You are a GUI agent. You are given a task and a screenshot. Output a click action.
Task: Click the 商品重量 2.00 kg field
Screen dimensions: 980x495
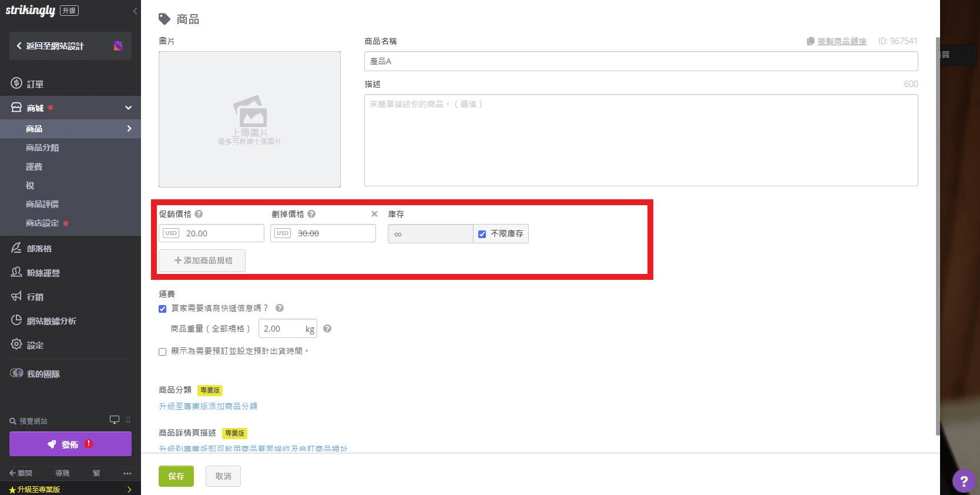[x=288, y=329]
